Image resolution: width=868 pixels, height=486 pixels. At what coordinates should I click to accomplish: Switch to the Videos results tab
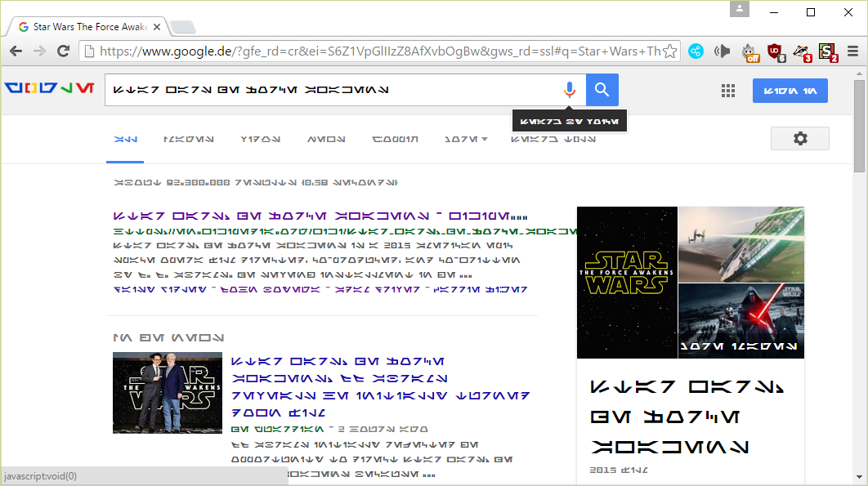click(260, 140)
